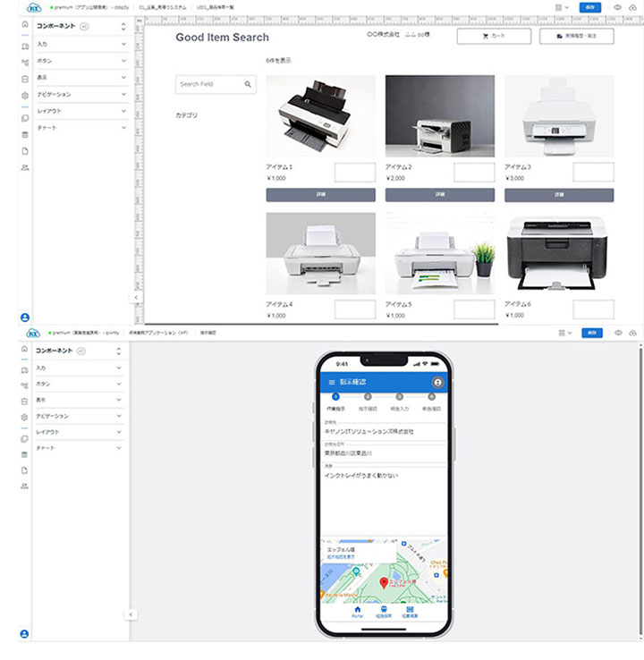Open the layout dropdown beside top save button
This screenshot has width=644, height=660.
[x=563, y=7]
